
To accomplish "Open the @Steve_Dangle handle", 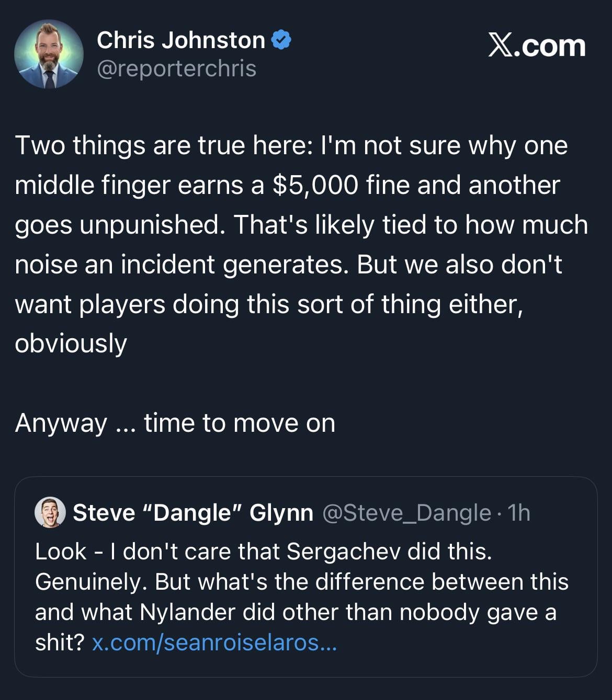I will 407,512.
